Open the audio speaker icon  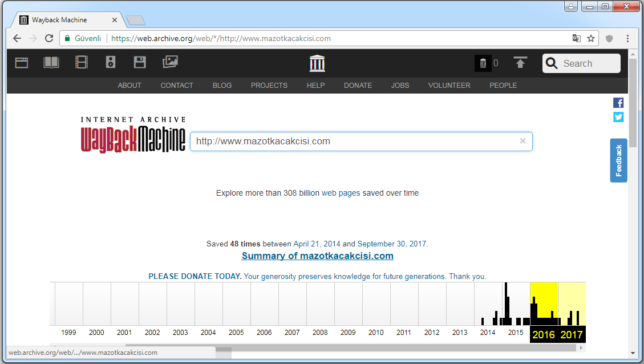[x=111, y=63]
